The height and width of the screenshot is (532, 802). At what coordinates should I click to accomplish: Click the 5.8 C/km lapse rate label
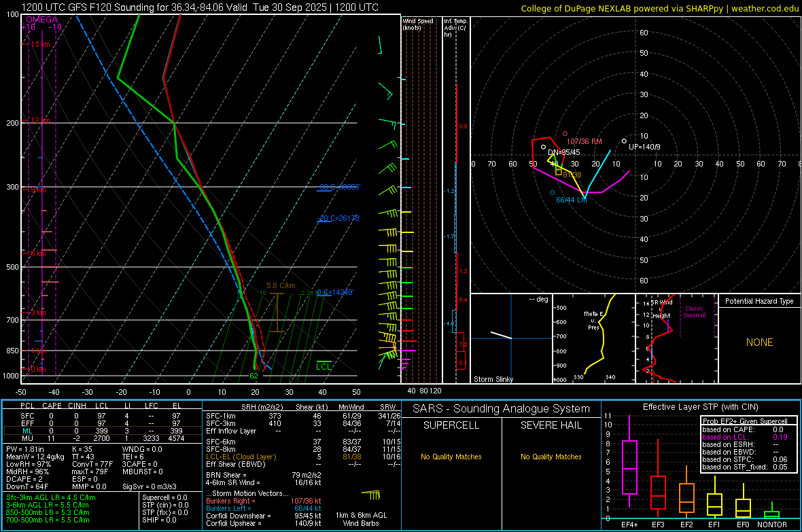[281, 285]
